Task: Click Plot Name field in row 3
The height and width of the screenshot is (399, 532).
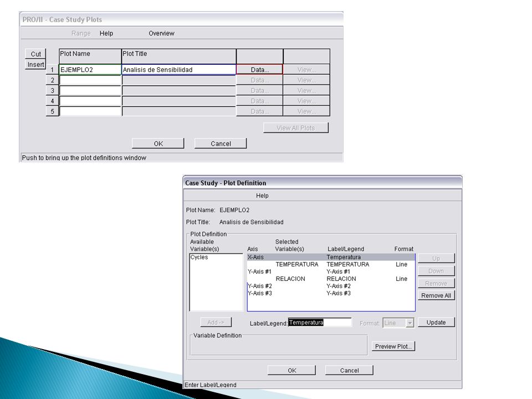Action: click(90, 90)
